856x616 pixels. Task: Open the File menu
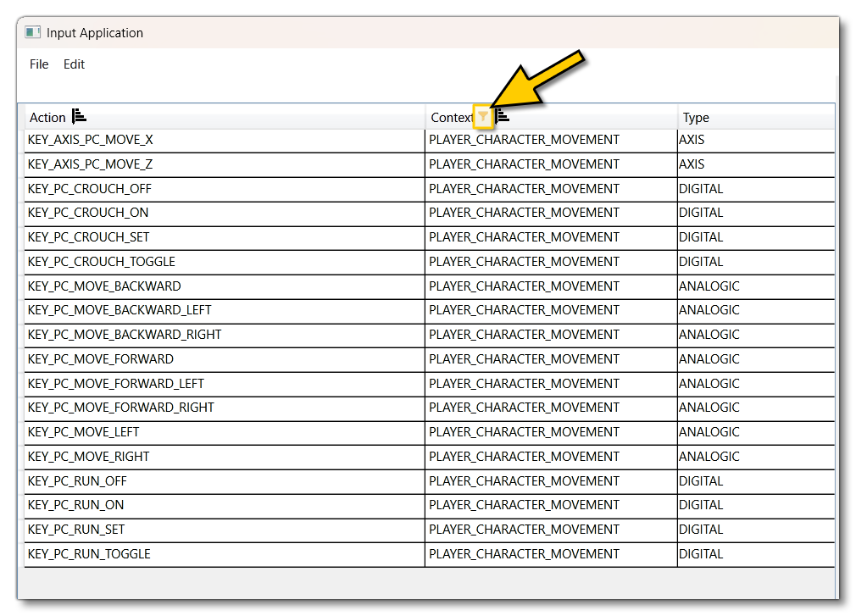[x=38, y=64]
